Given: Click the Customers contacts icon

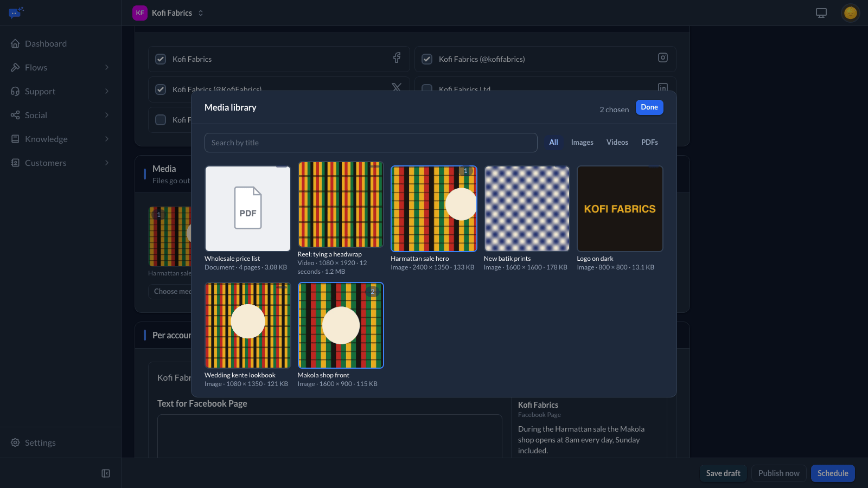Looking at the screenshot, I should [15, 163].
